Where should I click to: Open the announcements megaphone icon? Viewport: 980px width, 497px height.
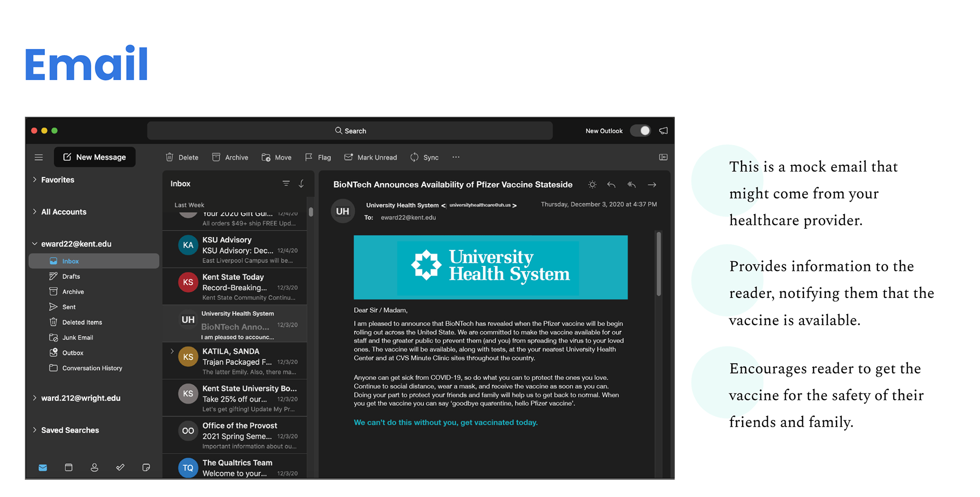(x=663, y=131)
